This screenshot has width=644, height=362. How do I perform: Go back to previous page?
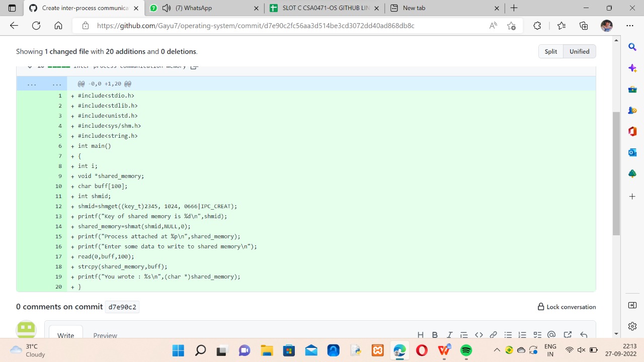(14, 26)
